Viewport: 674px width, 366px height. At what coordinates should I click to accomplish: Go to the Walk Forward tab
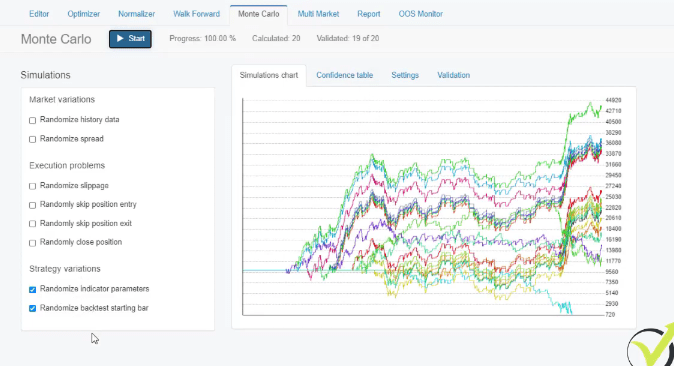pos(196,14)
